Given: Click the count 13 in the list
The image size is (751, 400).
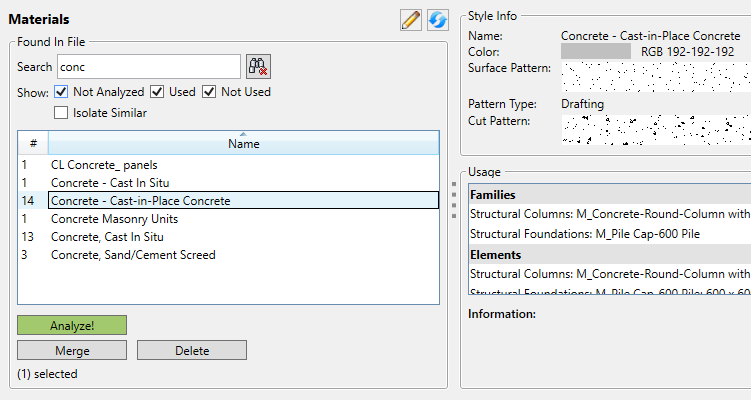Looking at the screenshot, I should [x=28, y=237].
